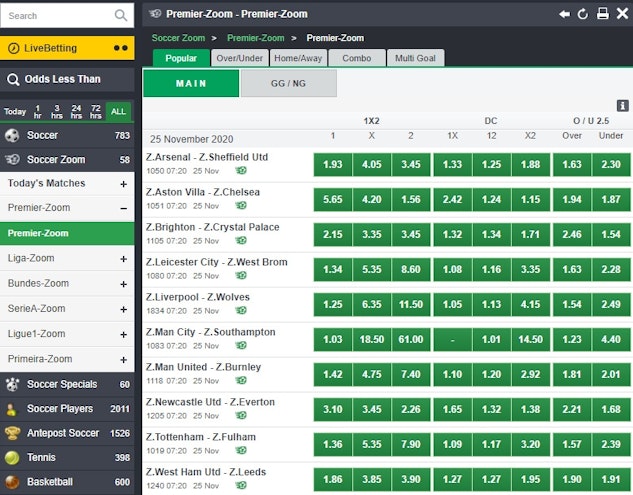Click the zoom icon under Z.West Ham match
Image resolution: width=633 pixels, height=495 pixels.
(x=241, y=485)
